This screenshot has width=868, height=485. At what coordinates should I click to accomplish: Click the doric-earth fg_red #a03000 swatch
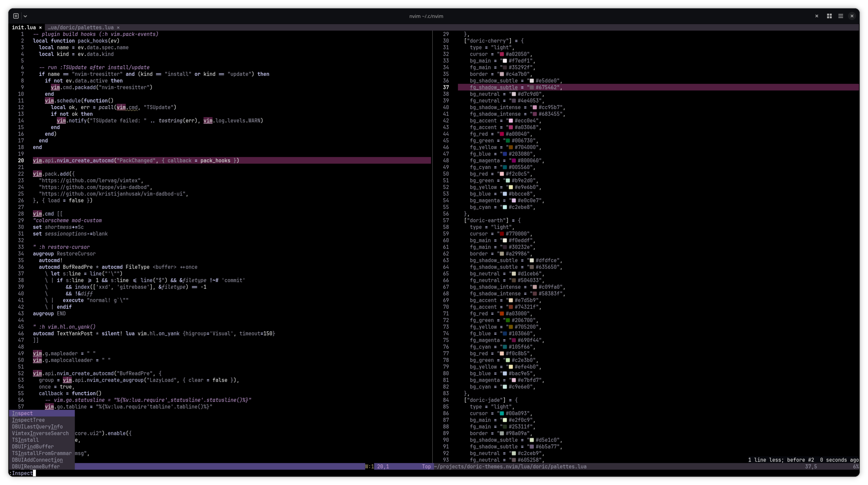pos(502,314)
